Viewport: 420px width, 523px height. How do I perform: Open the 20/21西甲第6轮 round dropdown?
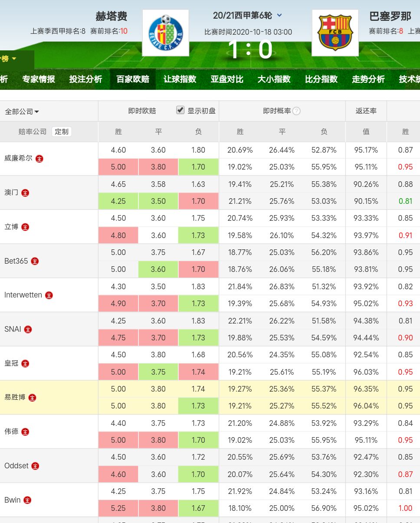pyautogui.click(x=279, y=16)
